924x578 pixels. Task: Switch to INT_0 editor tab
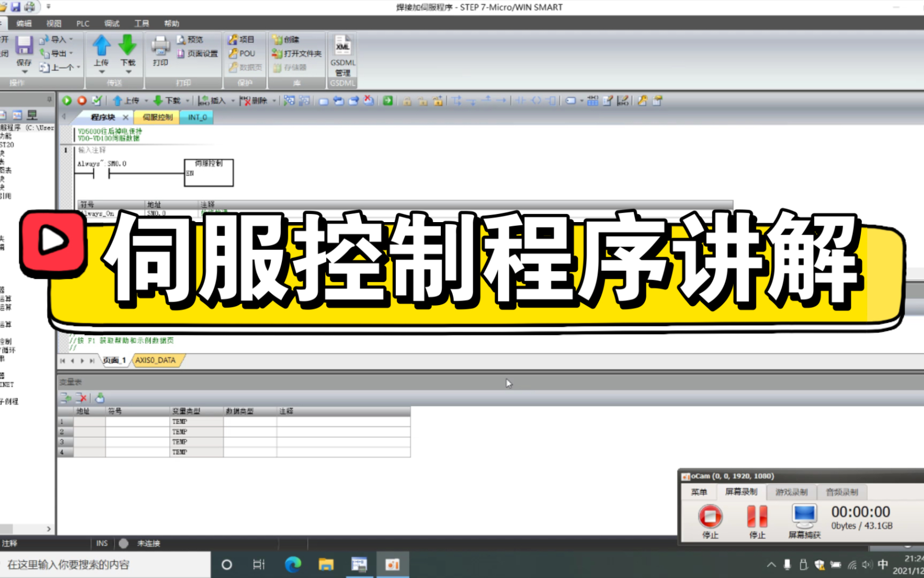point(197,117)
